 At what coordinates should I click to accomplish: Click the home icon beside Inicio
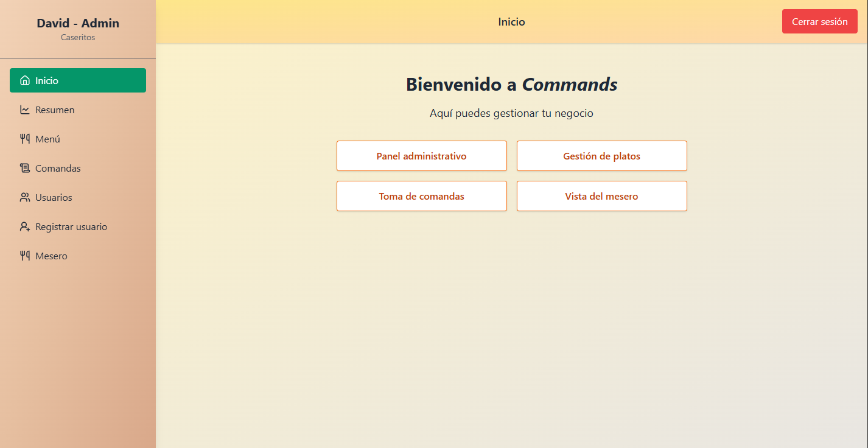[25, 80]
